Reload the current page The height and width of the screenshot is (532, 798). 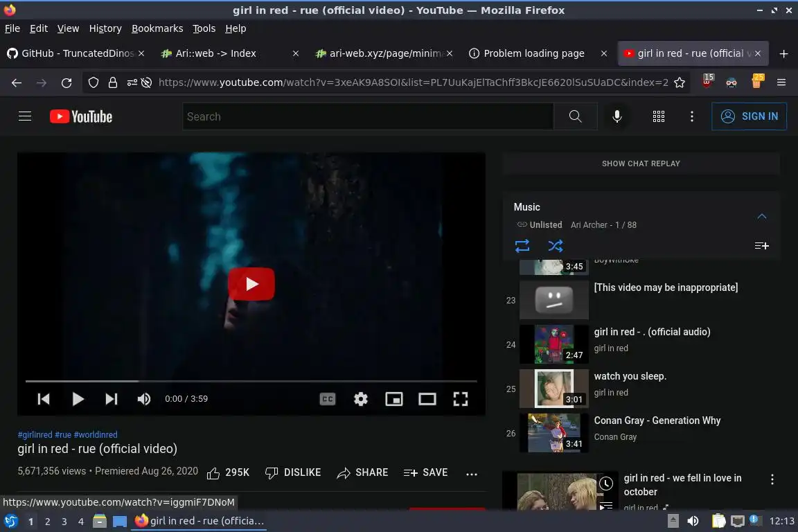point(66,83)
